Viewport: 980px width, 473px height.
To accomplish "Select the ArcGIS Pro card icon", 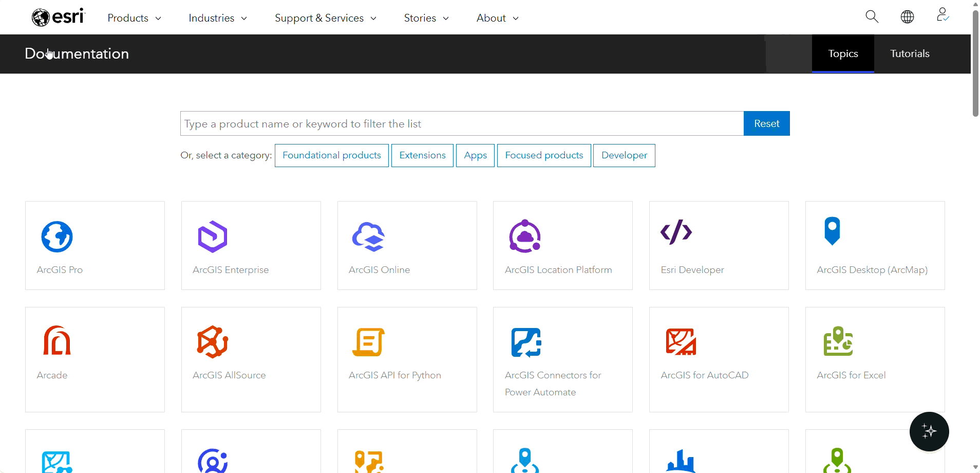I will click(x=57, y=236).
